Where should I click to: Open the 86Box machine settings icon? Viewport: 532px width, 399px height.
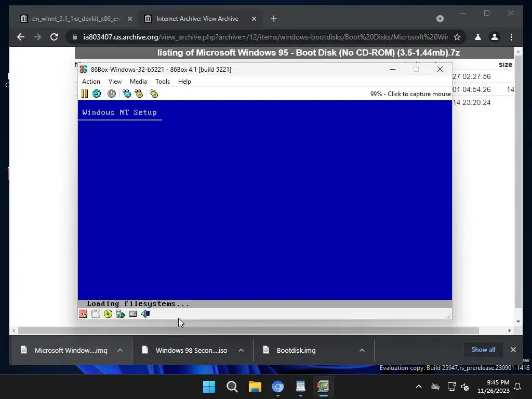[x=154, y=94]
